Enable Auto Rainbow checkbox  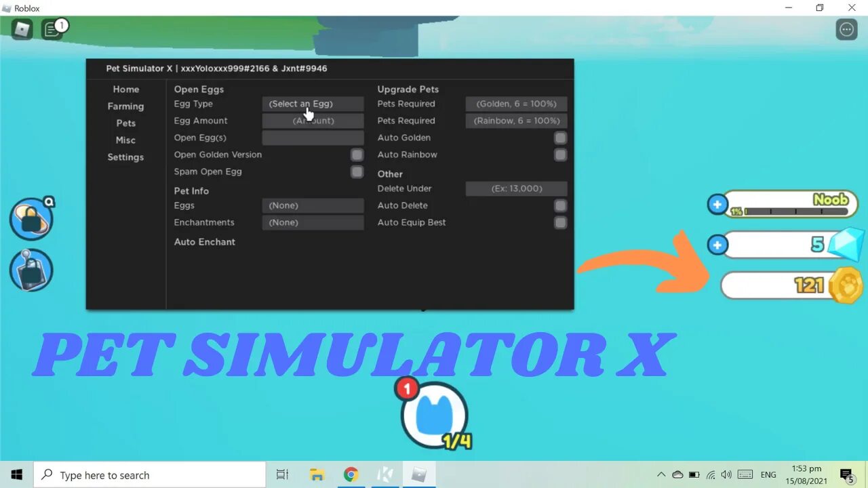tap(560, 155)
